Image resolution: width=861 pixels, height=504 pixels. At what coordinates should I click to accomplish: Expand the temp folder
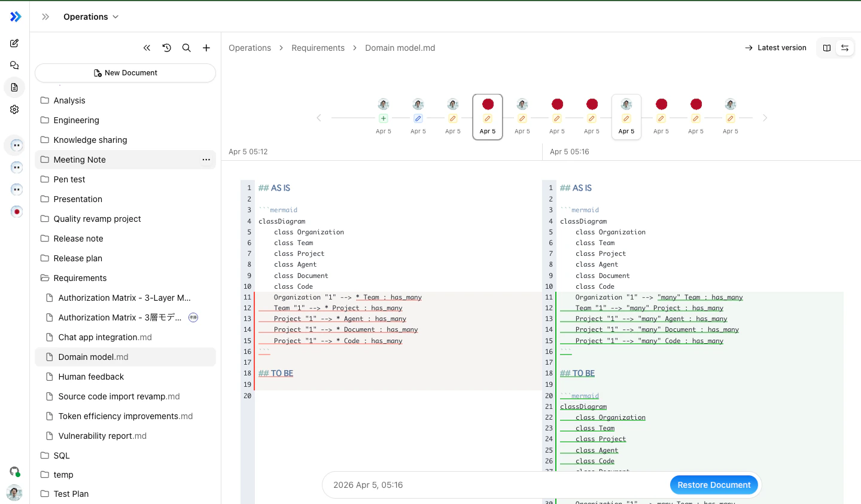pos(125,475)
